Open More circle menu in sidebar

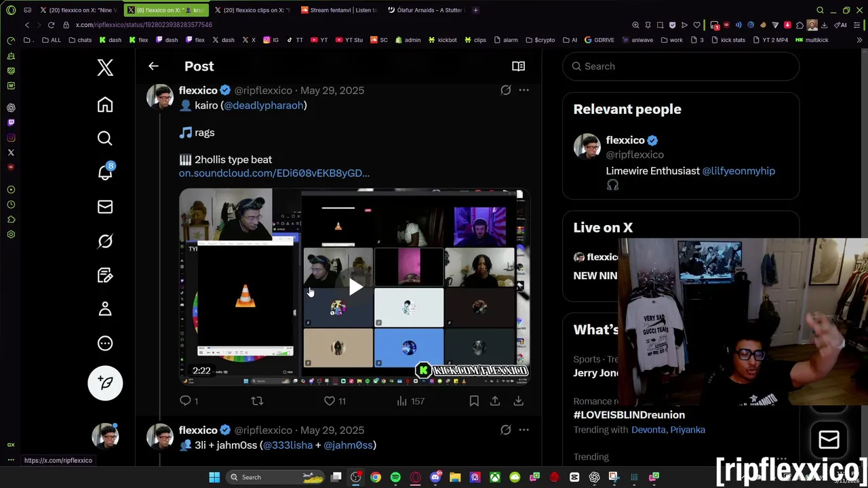[105, 343]
